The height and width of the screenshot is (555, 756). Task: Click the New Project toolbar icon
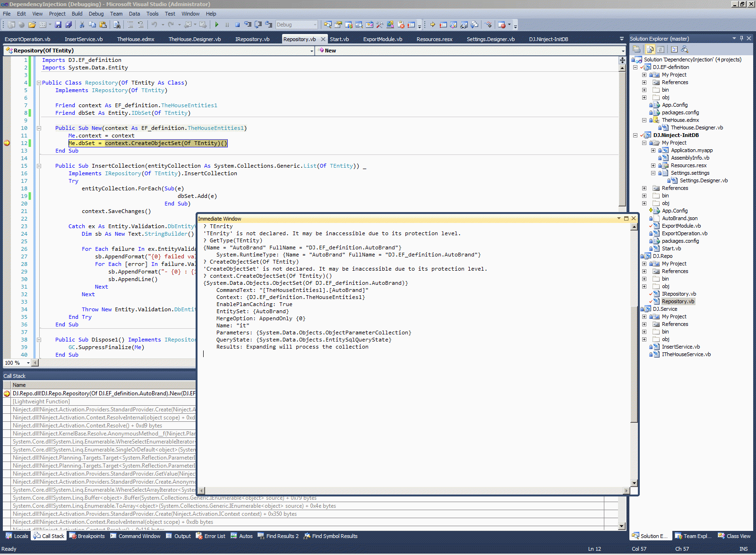11,25
